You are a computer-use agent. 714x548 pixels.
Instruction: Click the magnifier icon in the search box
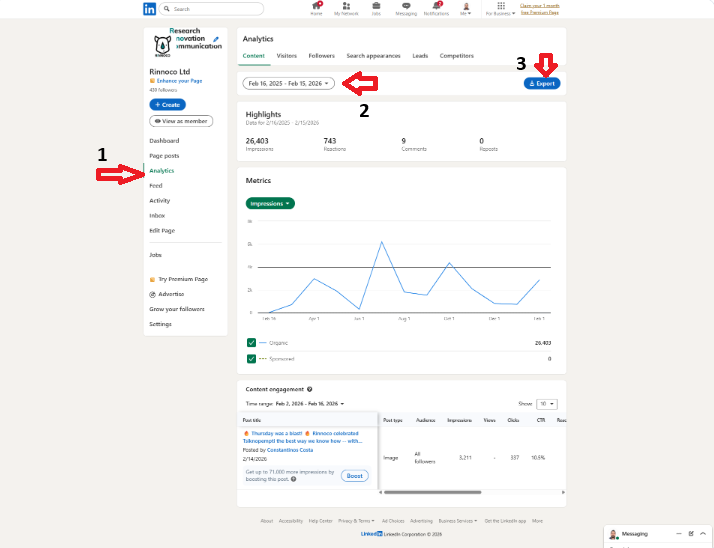pos(167,9)
